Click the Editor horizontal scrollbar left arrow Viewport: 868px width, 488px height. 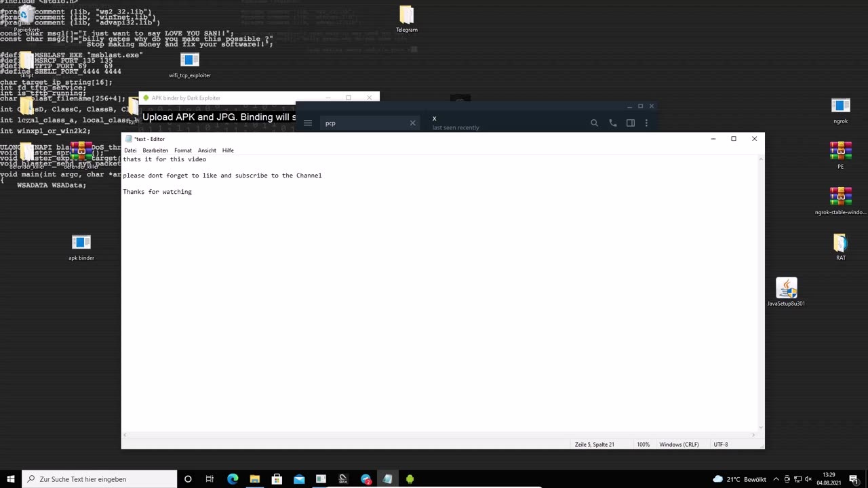[x=125, y=434]
